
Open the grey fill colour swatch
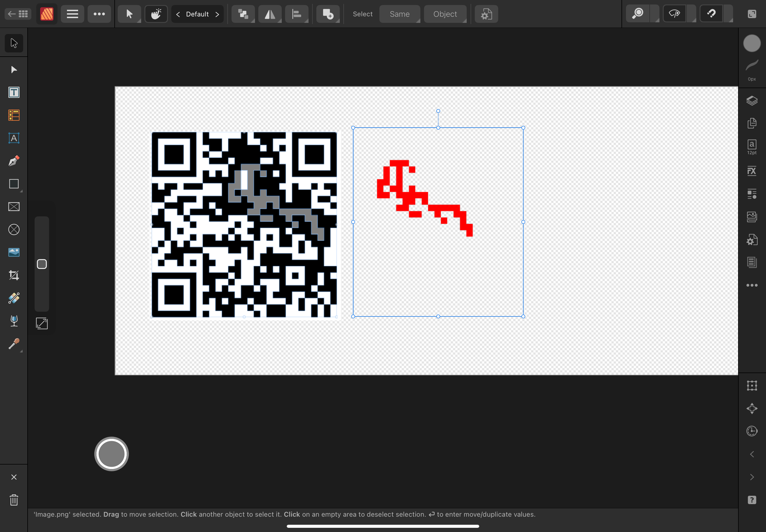(752, 43)
